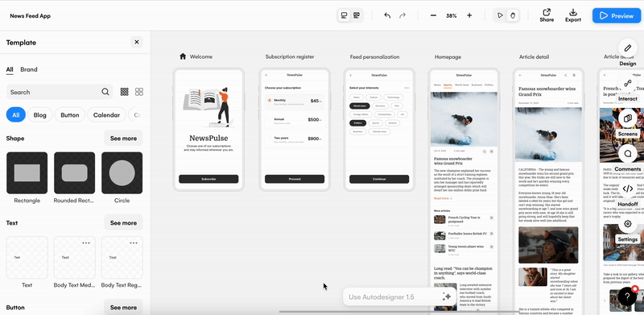Zoom in with the plus icon
Viewport: 644px width, 315px height.
[x=469, y=15]
